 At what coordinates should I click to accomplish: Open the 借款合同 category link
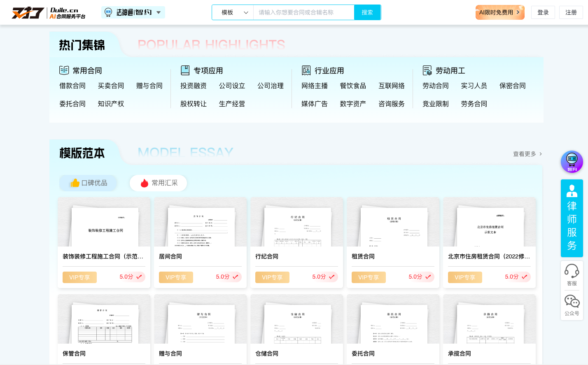(72, 86)
